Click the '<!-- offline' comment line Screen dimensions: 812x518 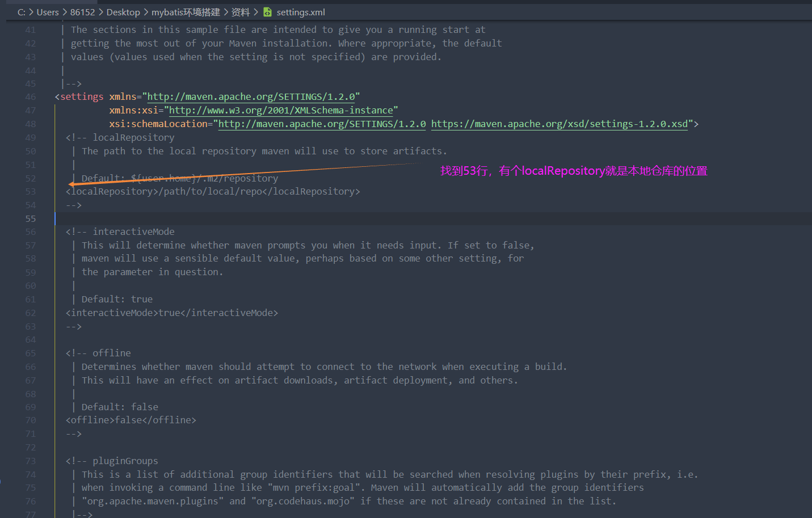pyautogui.click(x=98, y=353)
